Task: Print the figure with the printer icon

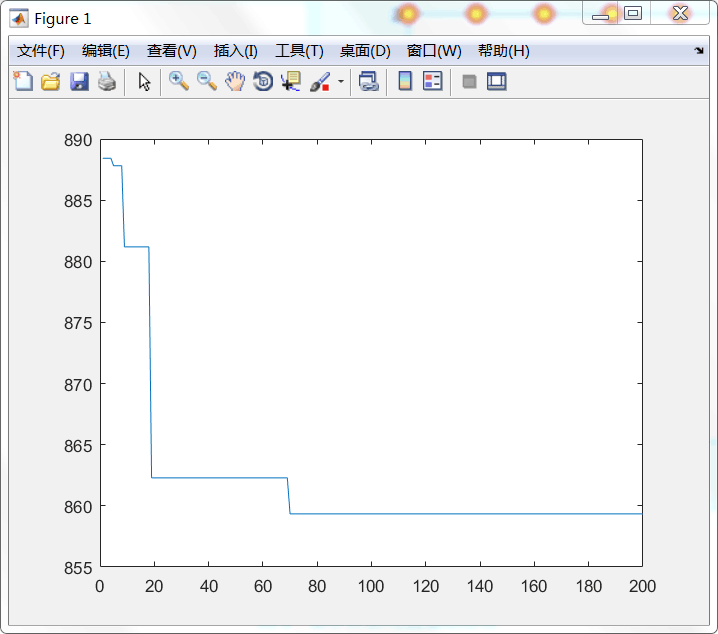Action: click(106, 82)
